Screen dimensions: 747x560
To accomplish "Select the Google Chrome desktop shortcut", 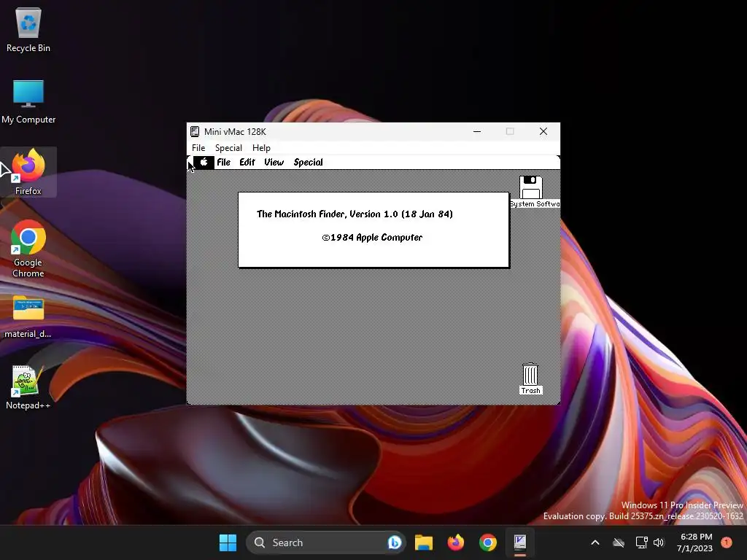I will (28, 249).
